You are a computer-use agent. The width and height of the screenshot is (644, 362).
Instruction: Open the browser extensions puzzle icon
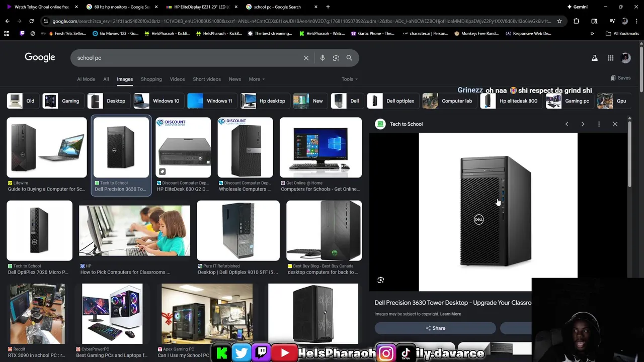tap(577, 21)
